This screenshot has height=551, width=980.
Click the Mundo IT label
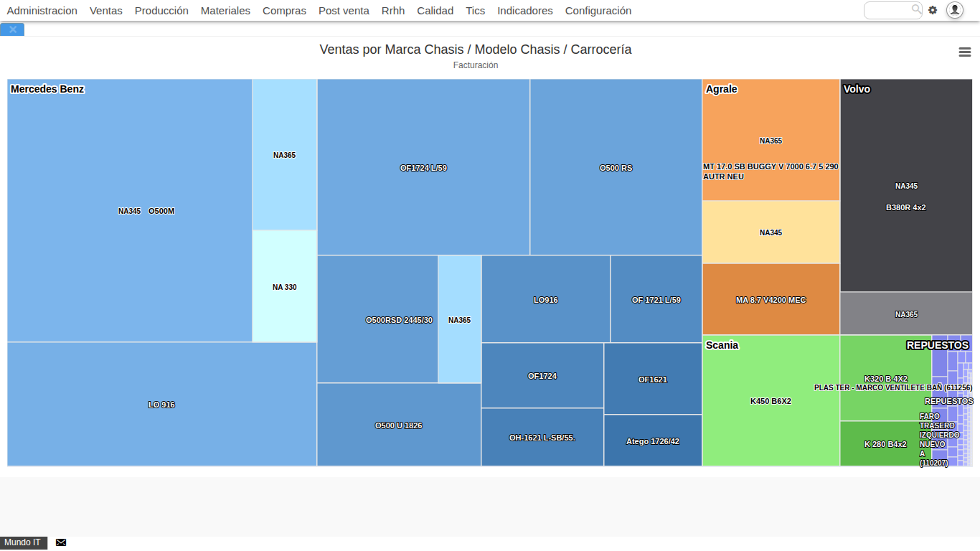coord(23,542)
